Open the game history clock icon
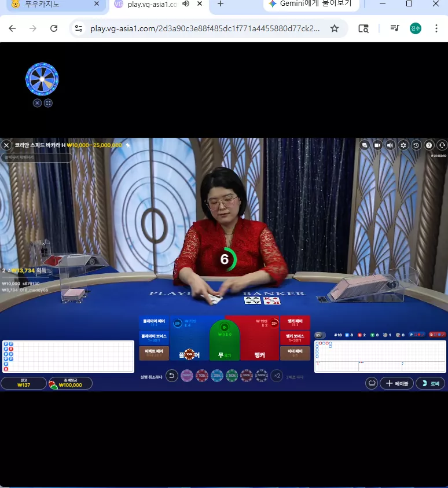The height and width of the screenshot is (488, 448). (x=416, y=145)
